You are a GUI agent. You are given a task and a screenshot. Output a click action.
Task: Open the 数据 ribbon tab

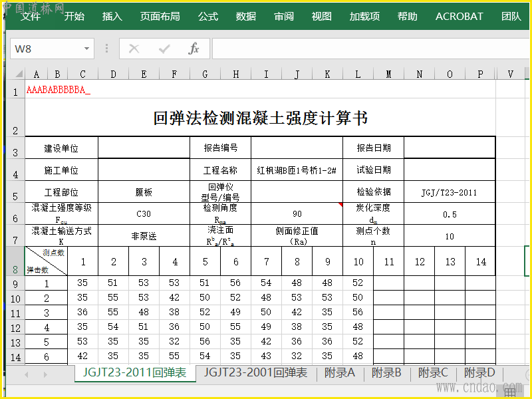(245, 16)
